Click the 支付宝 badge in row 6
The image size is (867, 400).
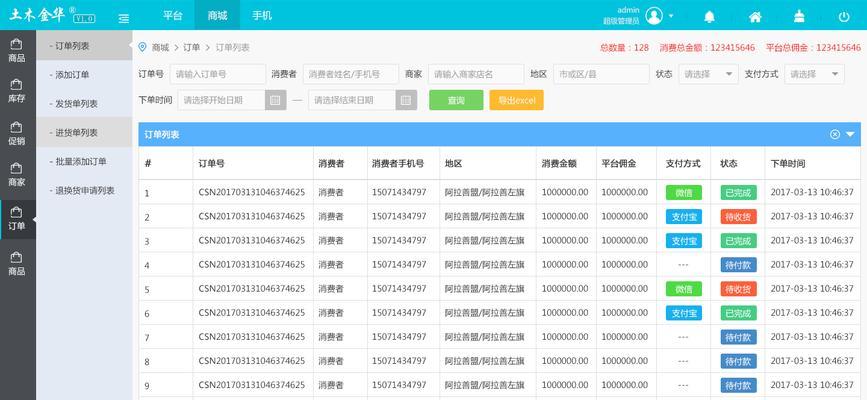[x=683, y=313]
